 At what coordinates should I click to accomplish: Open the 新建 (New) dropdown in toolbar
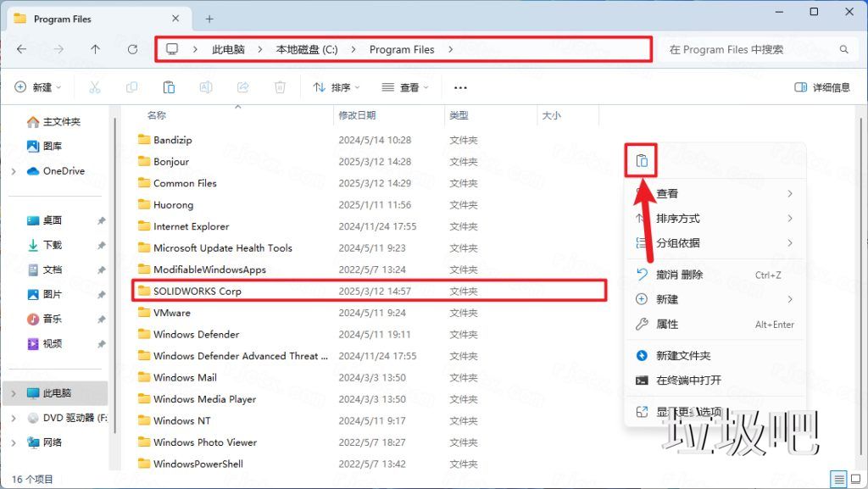(36, 87)
